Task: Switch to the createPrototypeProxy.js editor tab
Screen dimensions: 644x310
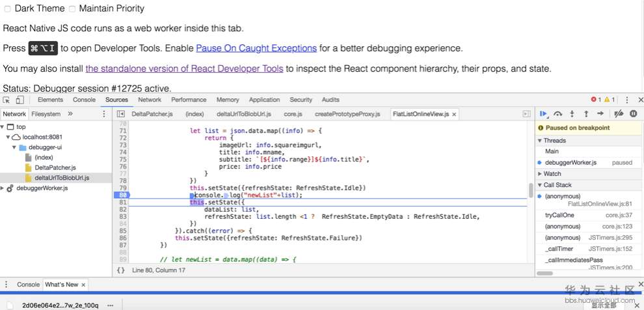Action: (x=347, y=114)
